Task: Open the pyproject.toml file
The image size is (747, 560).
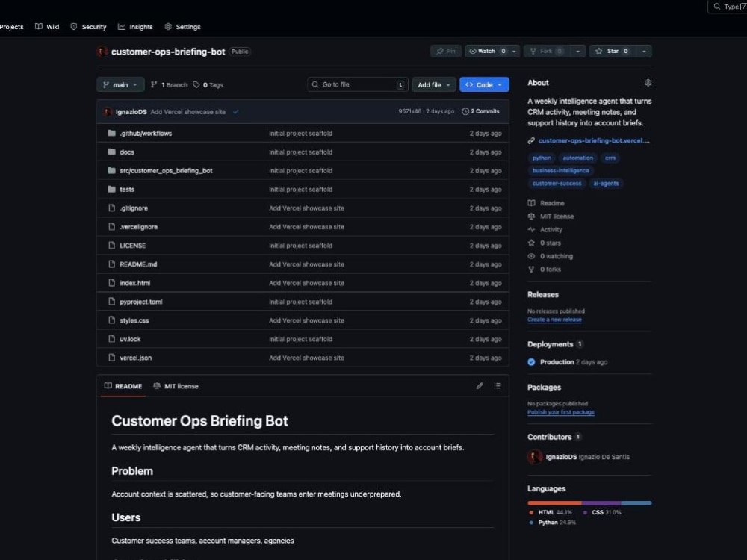Action: click(141, 302)
